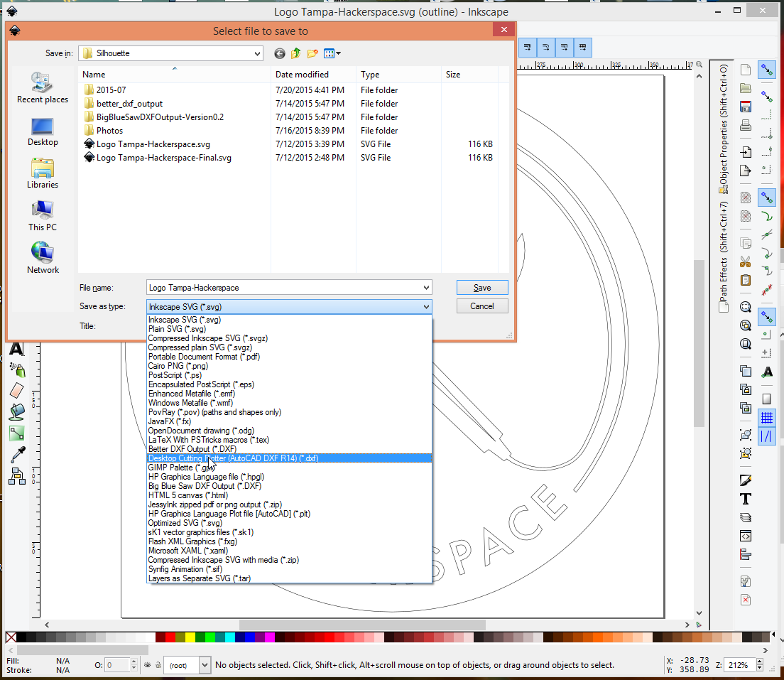Select the Paint Bucket fill tool
The height and width of the screenshot is (680, 784).
point(17,412)
